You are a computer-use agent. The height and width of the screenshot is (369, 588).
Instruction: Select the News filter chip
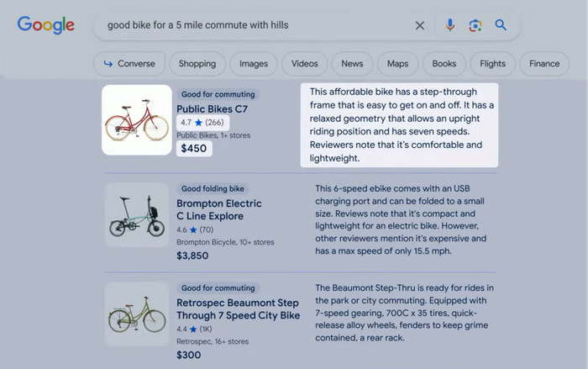point(352,64)
